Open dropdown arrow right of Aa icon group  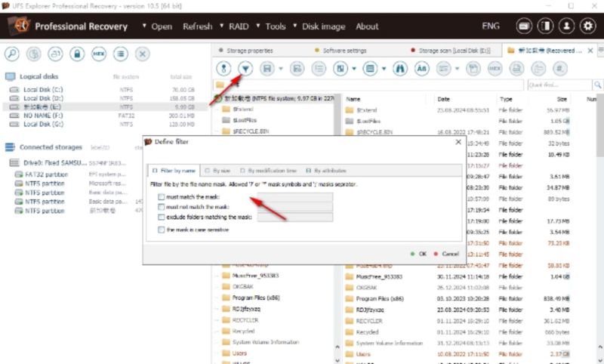pyautogui.click(x=458, y=69)
